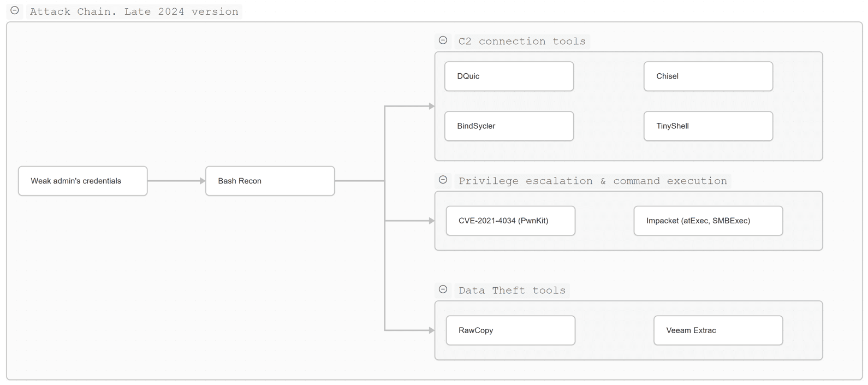Click the DQuic node
Viewport: 868px width, 385px height.
tap(509, 76)
